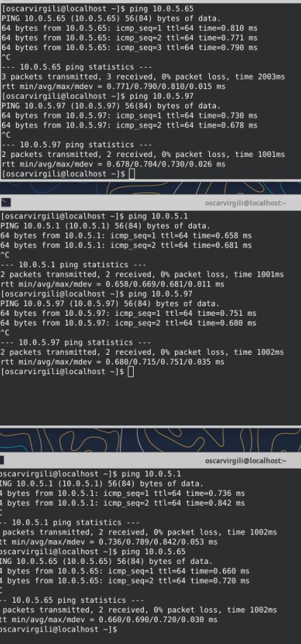Click the cursor block after the 0.035 mdev result
This screenshot has width=301, height=644.
coord(131,372)
